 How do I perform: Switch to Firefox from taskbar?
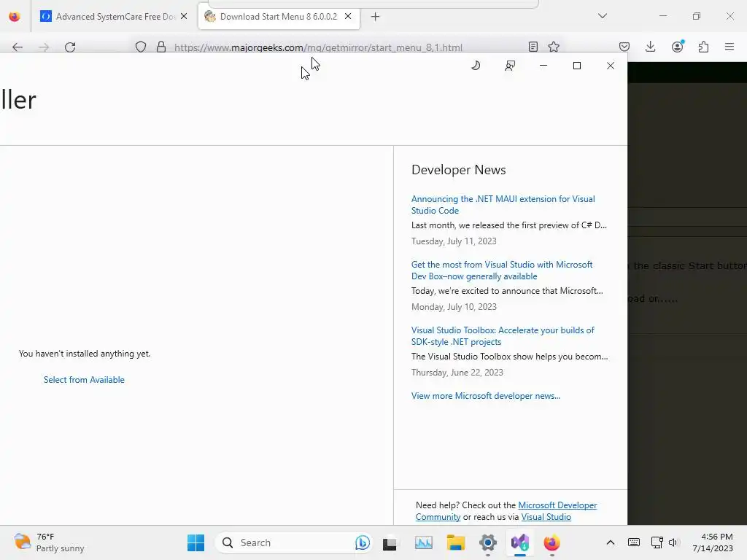(551, 542)
